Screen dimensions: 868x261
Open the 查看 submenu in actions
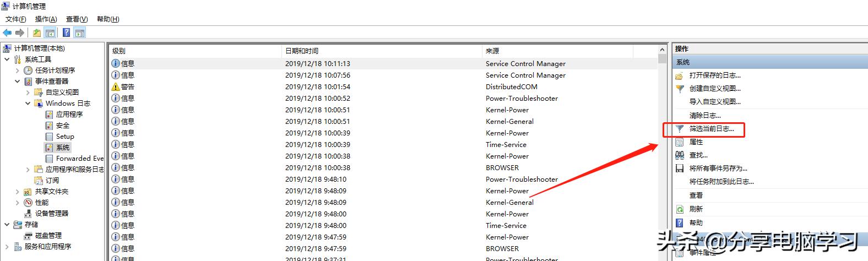point(696,195)
